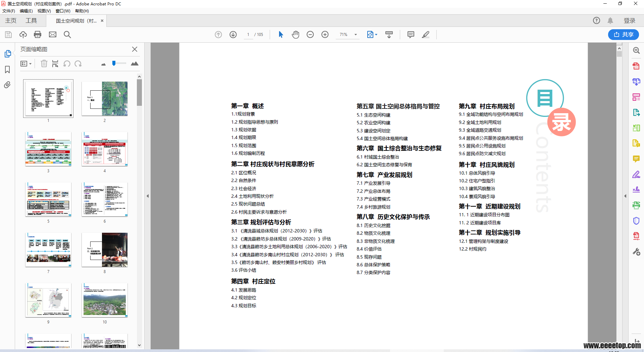Zoom out with minus button
The image size is (644, 352).
pyautogui.click(x=310, y=35)
